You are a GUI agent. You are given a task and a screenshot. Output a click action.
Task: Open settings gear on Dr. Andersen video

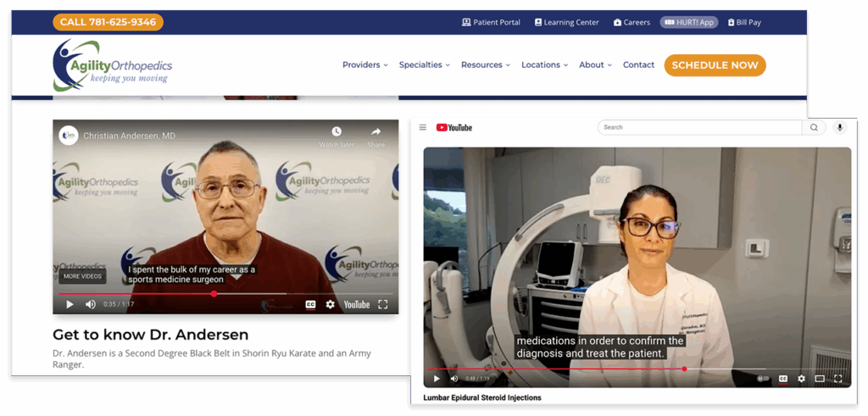[331, 304]
